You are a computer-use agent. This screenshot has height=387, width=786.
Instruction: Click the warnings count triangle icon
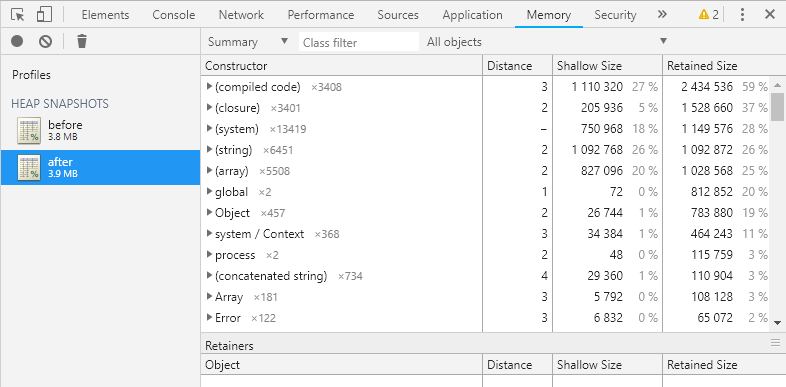click(704, 15)
